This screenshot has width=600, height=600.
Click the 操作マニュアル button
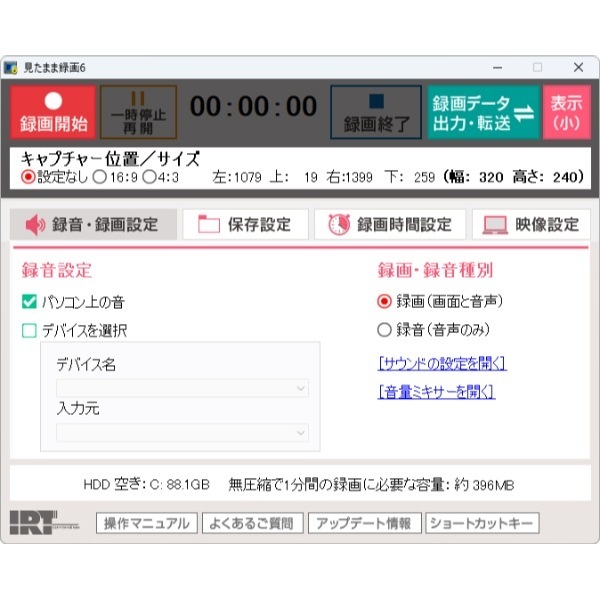click(x=146, y=523)
